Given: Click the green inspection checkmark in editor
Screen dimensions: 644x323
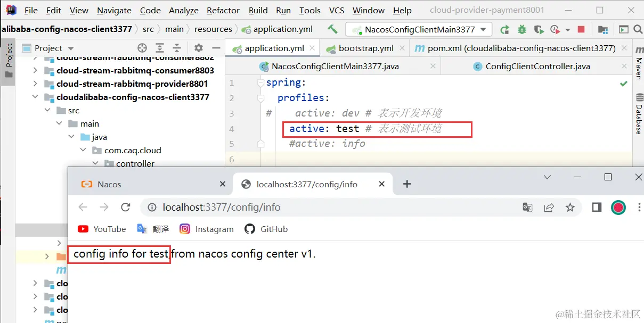Looking at the screenshot, I should pos(623,84).
